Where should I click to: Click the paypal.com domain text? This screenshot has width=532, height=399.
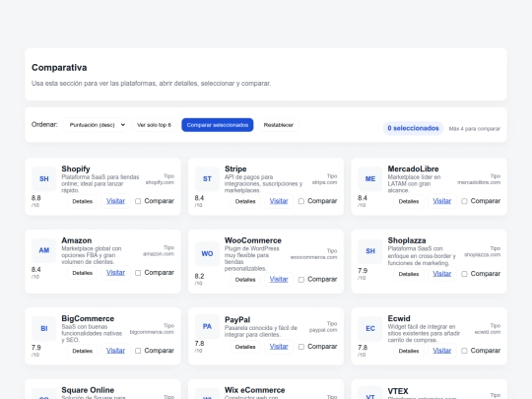(323, 330)
